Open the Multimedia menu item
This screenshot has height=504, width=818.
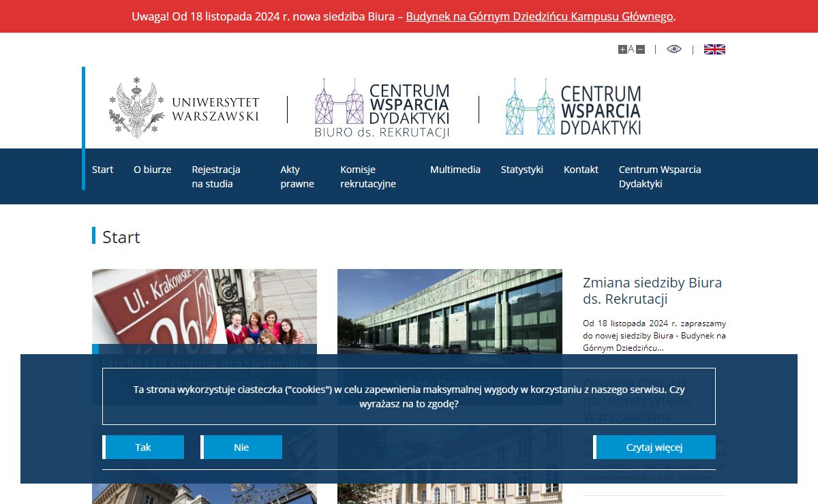455,170
